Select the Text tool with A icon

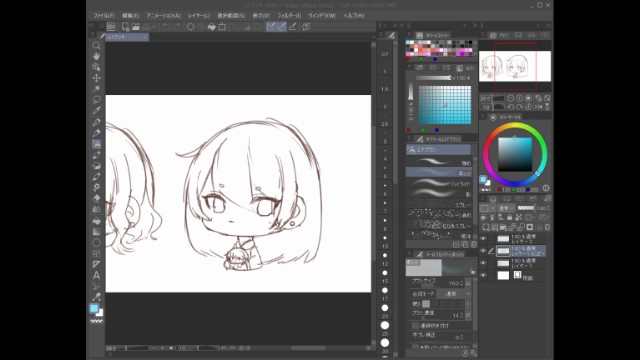click(x=96, y=276)
